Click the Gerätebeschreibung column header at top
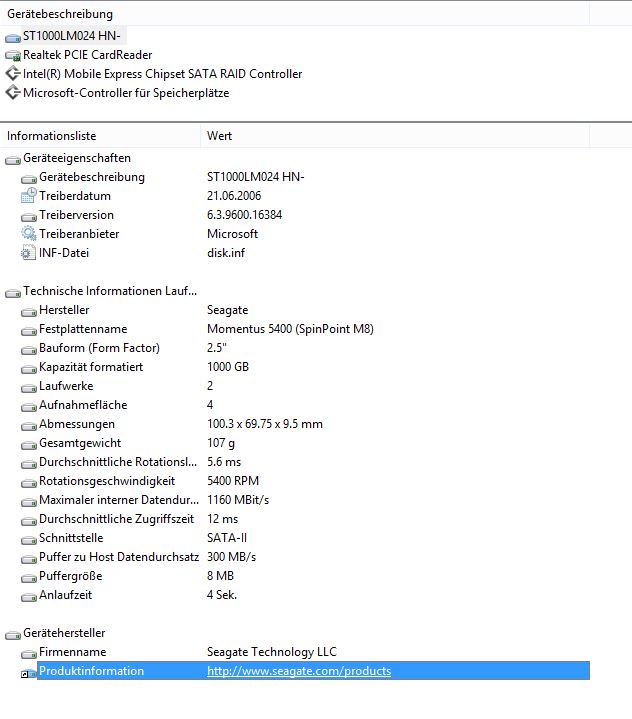 pyautogui.click(x=60, y=14)
